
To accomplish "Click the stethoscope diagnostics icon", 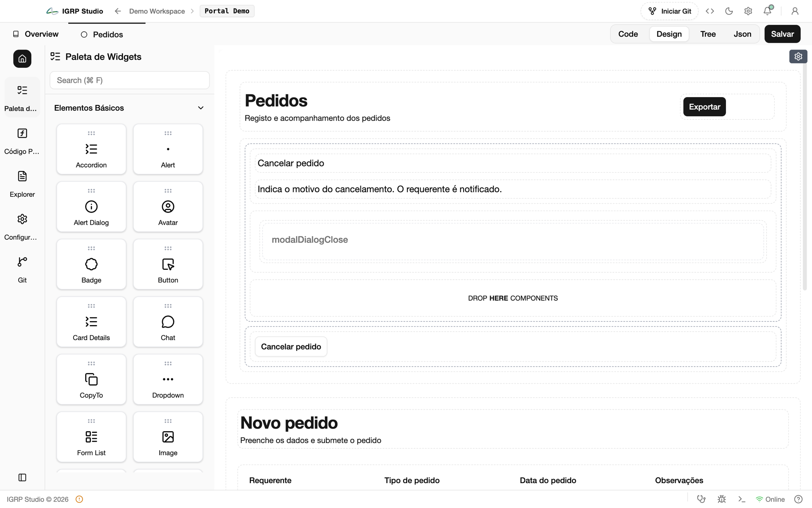I will 701,499.
